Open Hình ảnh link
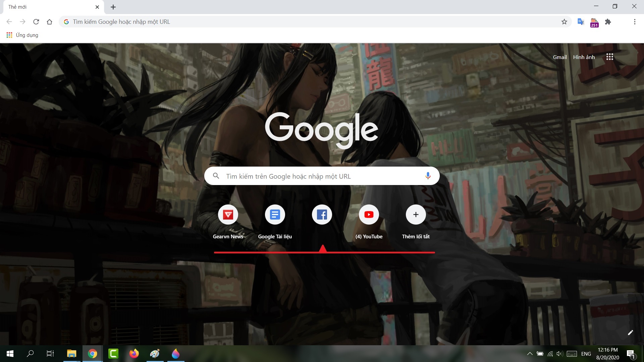This screenshot has height=362, width=644. tap(584, 57)
